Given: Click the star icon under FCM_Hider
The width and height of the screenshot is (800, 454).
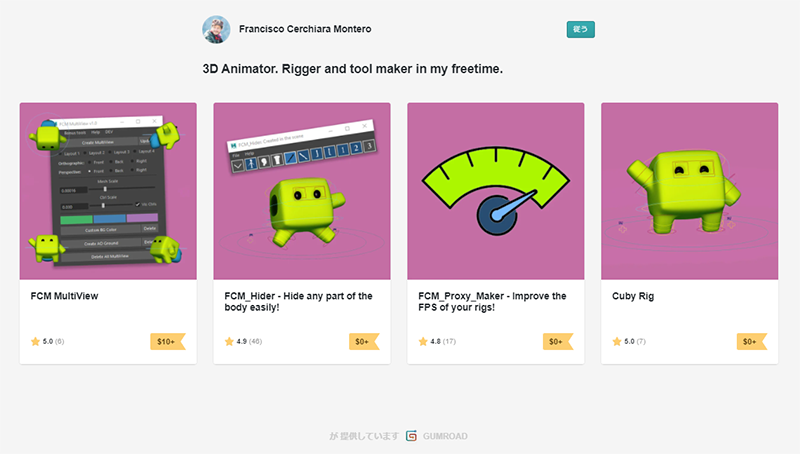Looking at the screenshot, I should click(229, 342).
